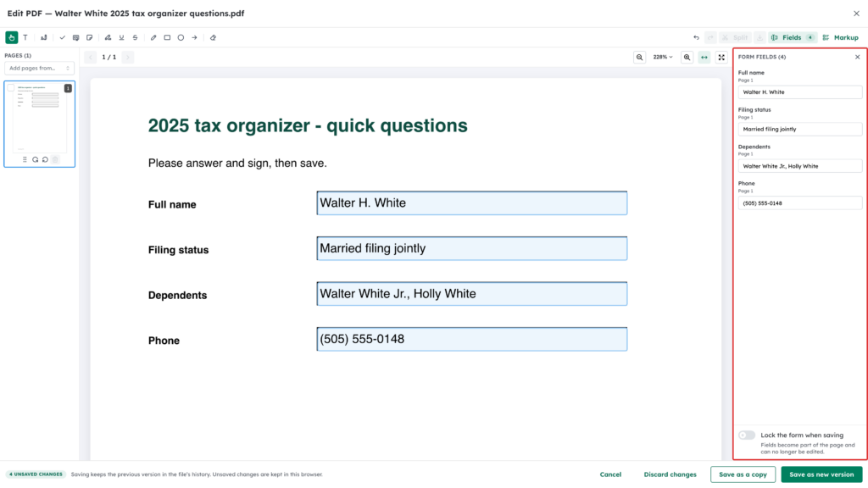Enter fullscreen page view

pos(721,57)
